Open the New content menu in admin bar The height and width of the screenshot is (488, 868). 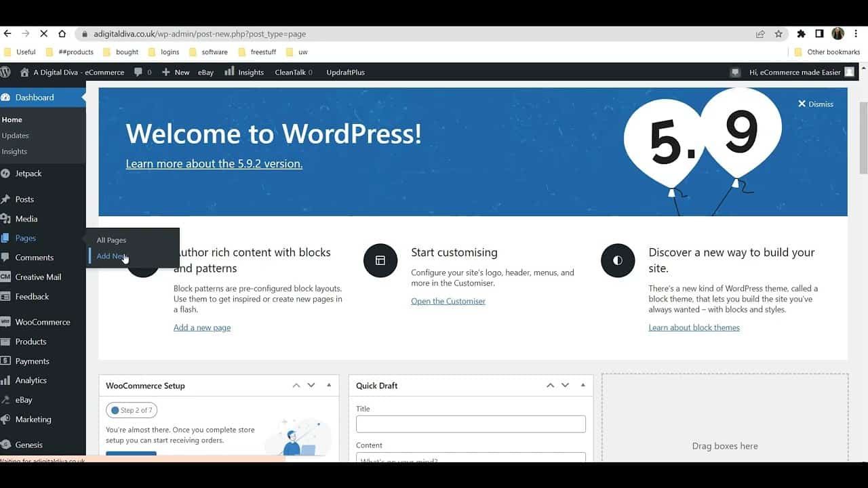pos(176,72)
